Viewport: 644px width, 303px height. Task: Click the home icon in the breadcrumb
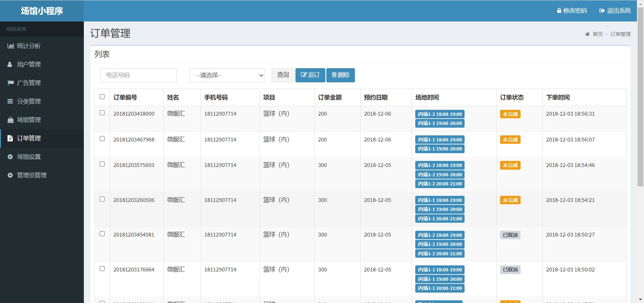587,34
